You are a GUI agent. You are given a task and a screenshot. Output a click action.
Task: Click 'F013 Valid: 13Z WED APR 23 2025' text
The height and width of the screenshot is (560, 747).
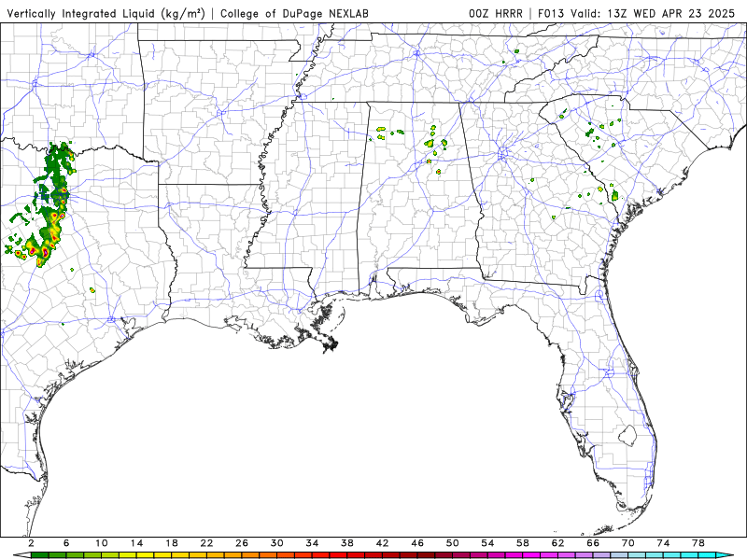[637, 13]
